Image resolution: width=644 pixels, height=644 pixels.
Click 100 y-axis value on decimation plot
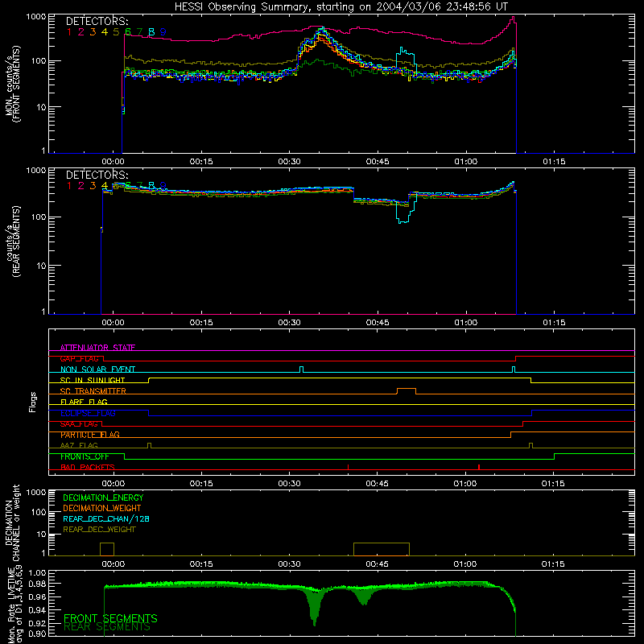pos(39,512)
